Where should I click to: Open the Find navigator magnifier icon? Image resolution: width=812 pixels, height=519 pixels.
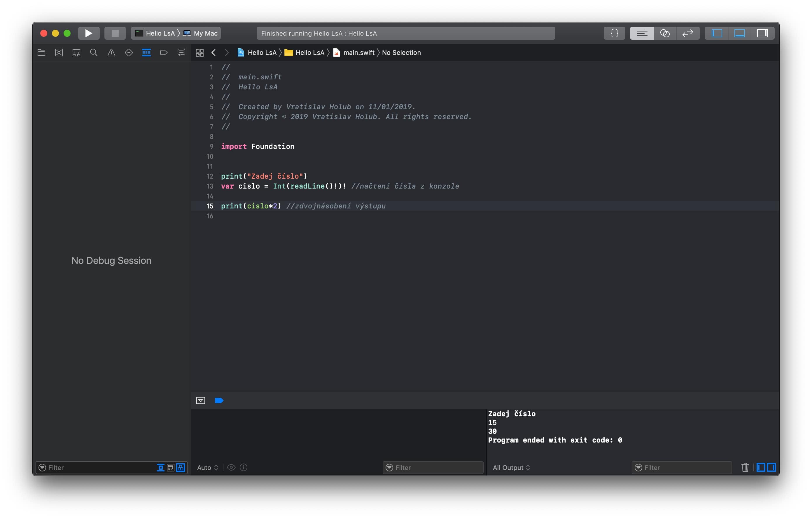tap(94, 53)
